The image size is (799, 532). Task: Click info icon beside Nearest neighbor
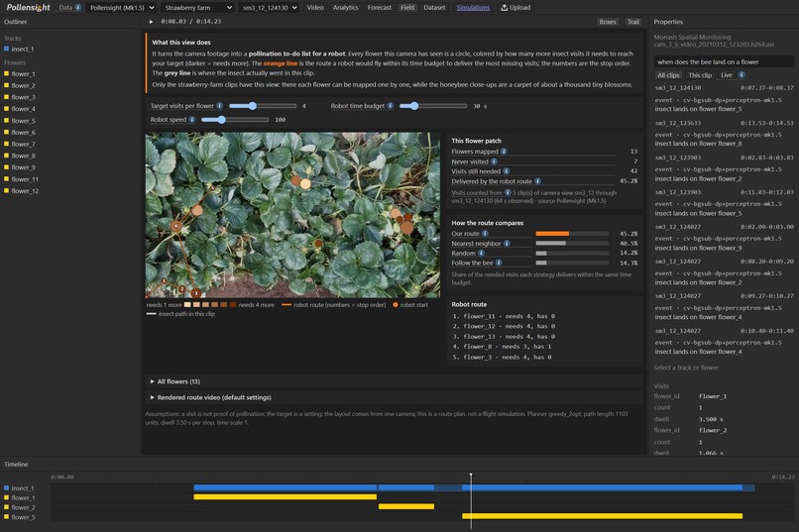[507, 244]
